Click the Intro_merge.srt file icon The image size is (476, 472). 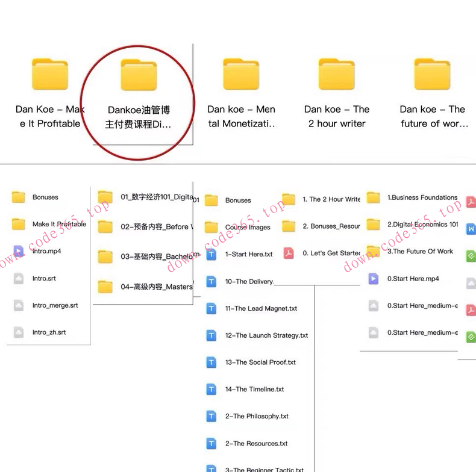19,305
